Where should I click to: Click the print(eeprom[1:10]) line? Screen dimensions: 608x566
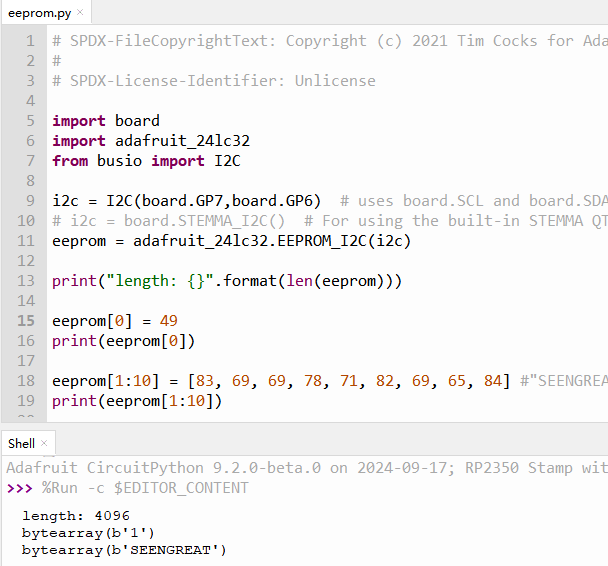[137, 401]
